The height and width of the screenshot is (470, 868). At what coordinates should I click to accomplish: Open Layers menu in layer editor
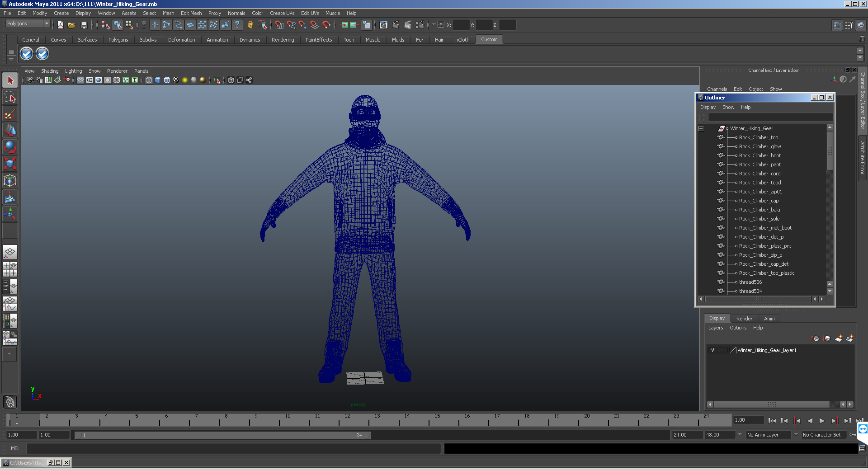pyautogui.click(x=716, y=328)
